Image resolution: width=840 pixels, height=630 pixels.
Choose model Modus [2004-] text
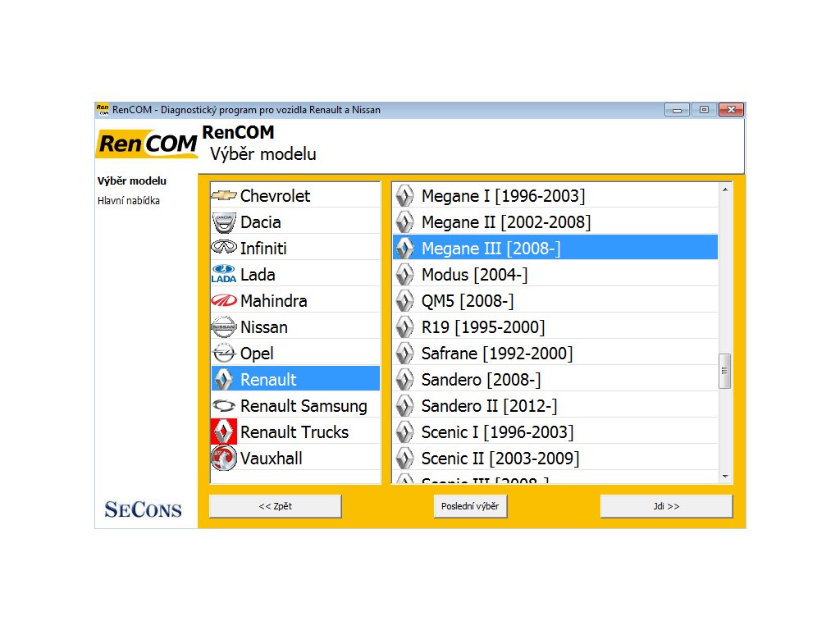coord(475,274)
